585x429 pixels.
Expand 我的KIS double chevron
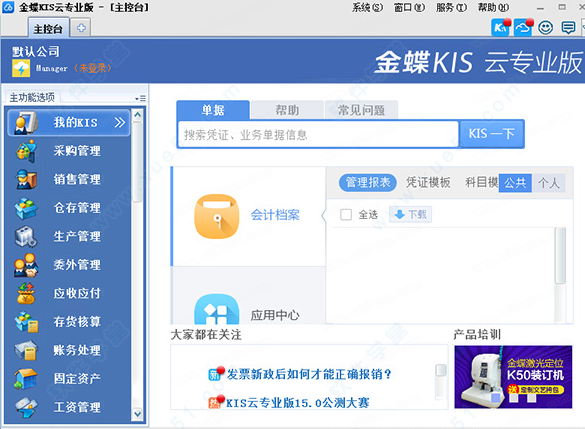click(x=119, y=122)
